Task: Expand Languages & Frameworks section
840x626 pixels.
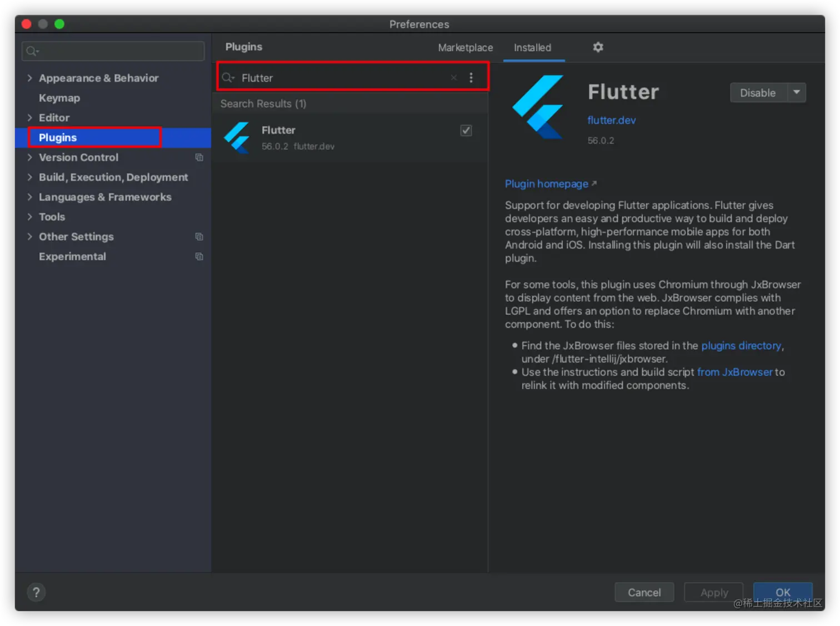Action: (x=29, y=197)
